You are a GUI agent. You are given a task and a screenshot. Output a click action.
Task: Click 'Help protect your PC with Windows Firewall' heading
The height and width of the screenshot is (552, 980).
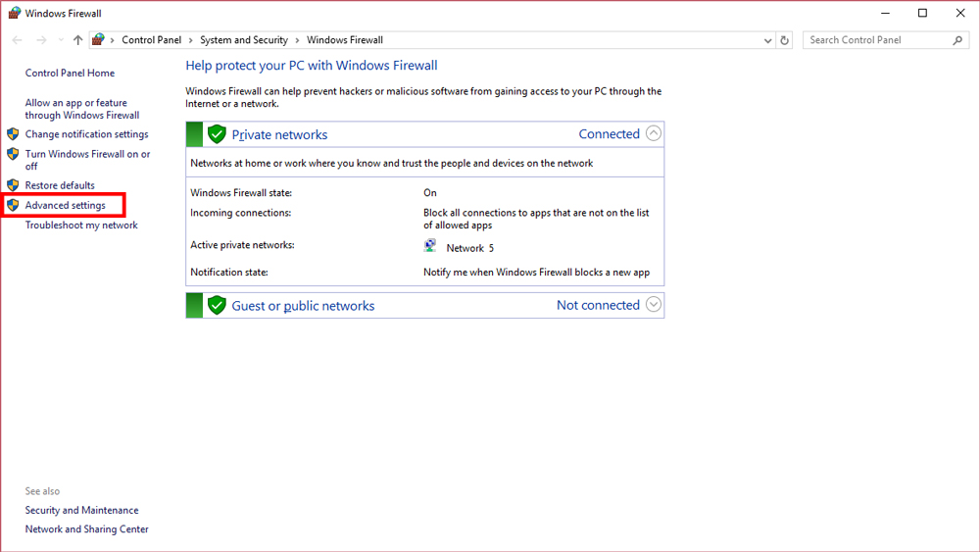coord(312,66)
